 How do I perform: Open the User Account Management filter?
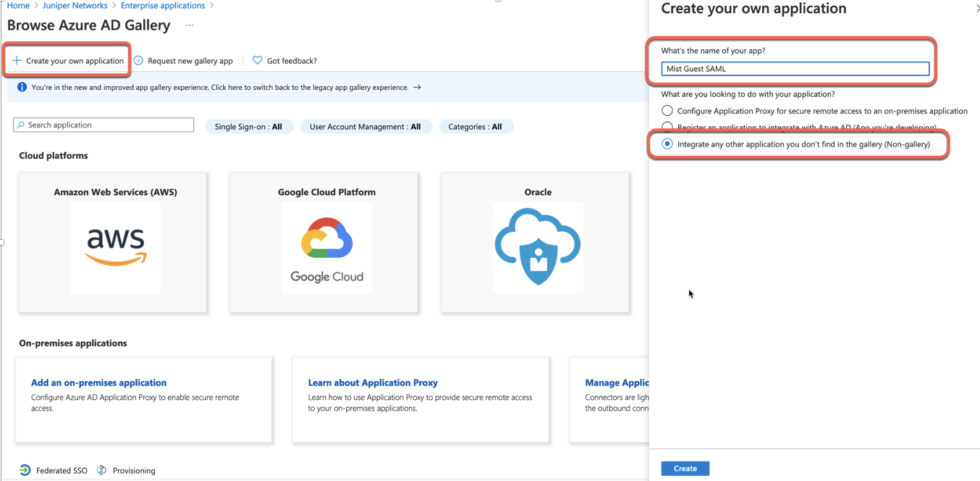(365, 127)
